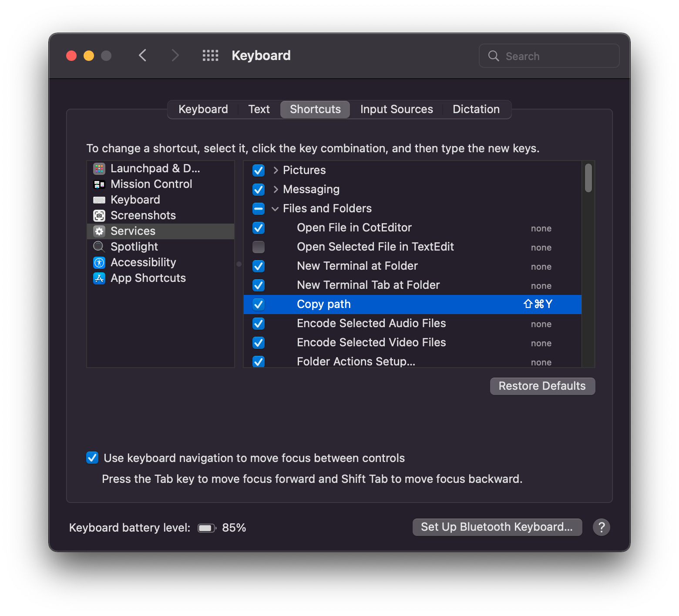The width and height of the screenshot is (679, 616).
Task: Switch to the Keyboard tab
Action: click(203, 109)
